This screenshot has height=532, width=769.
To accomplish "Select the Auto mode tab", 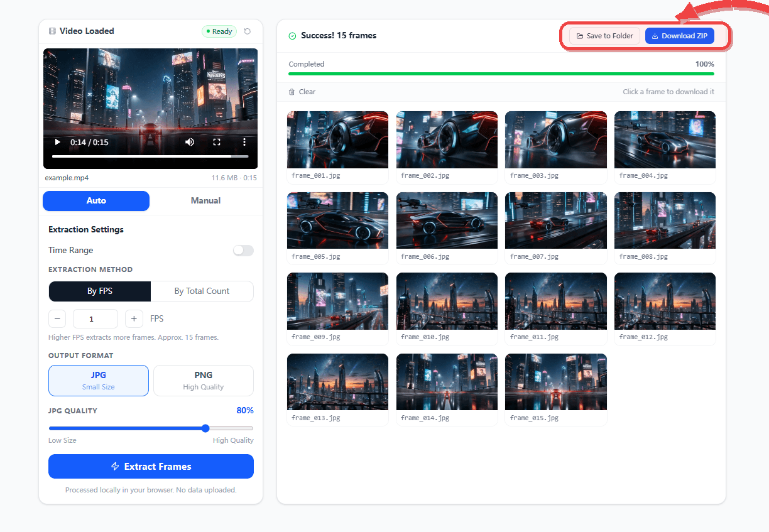I will click(96, 201).
